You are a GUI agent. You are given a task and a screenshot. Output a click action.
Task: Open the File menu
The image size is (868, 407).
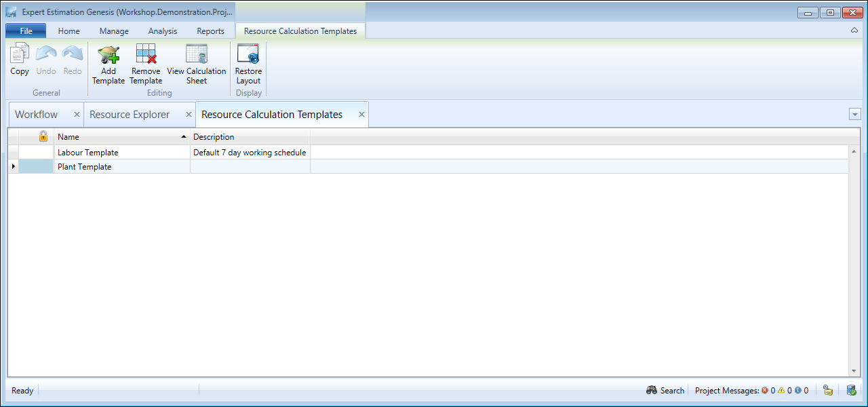[x=26, y=31]
